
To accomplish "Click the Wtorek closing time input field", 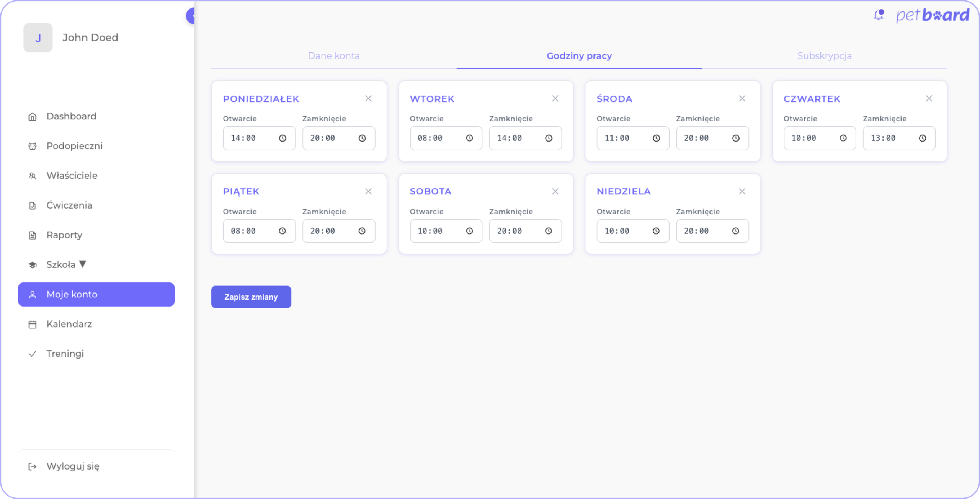I will (517, 138).
